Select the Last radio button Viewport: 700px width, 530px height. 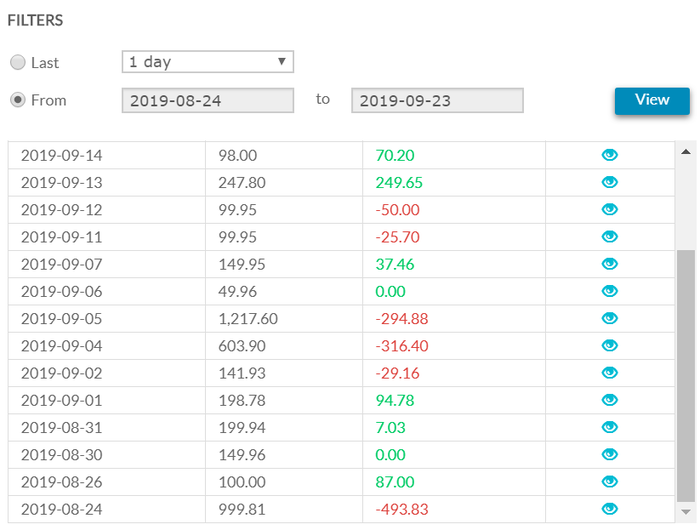tap(18, 63)
